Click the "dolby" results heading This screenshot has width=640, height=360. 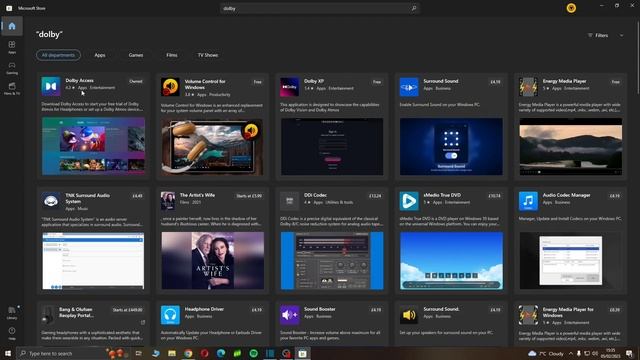click(49, 35)
